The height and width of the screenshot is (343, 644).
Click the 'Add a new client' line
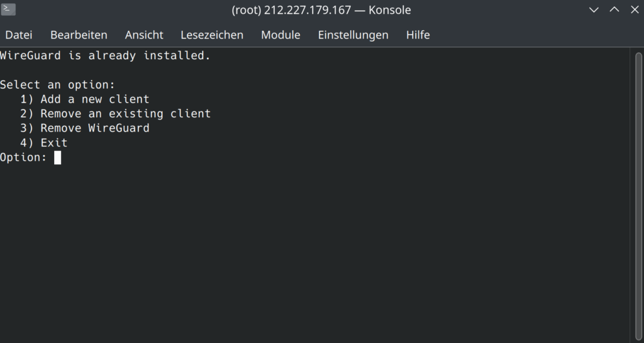(x=85, y=99)
